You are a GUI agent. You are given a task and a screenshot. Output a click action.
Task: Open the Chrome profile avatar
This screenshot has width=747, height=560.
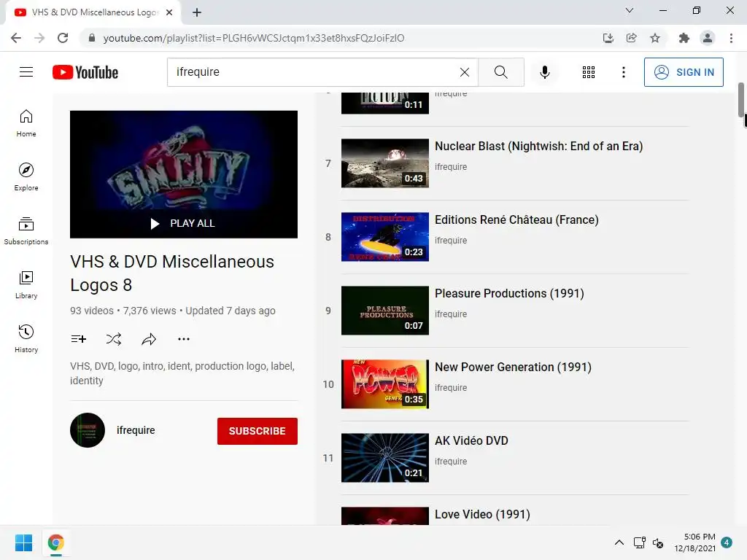click(x=708, y=38)
